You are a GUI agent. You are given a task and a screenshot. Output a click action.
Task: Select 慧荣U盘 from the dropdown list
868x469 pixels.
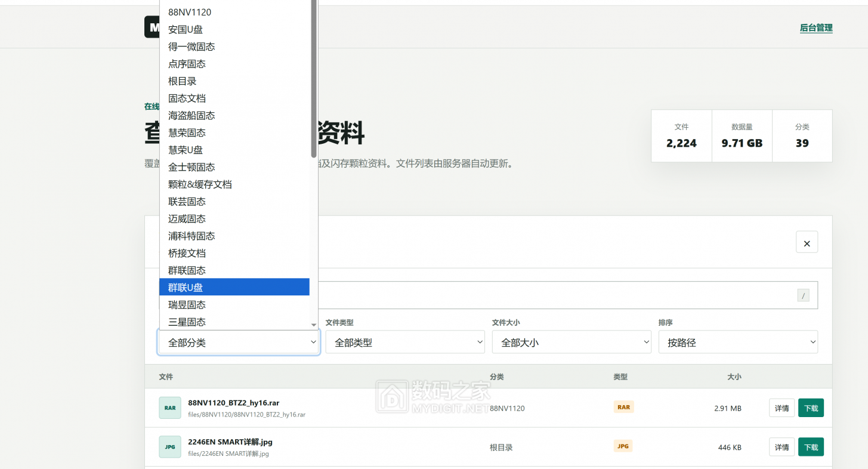tap(234, 150)
